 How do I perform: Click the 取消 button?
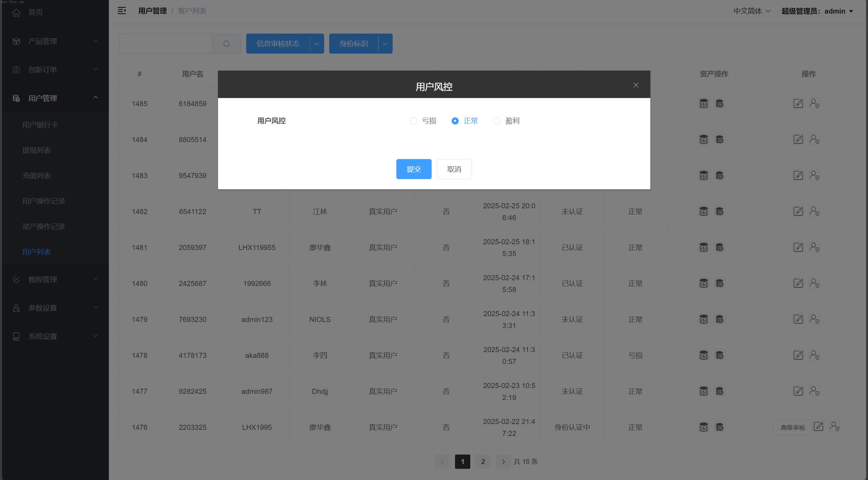tap(454, 169)
